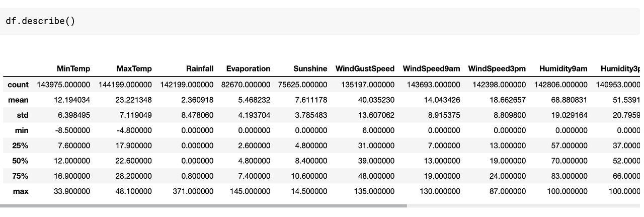
Task: Click Rainfall mean value 2.360918
Action: pos(198,100)
